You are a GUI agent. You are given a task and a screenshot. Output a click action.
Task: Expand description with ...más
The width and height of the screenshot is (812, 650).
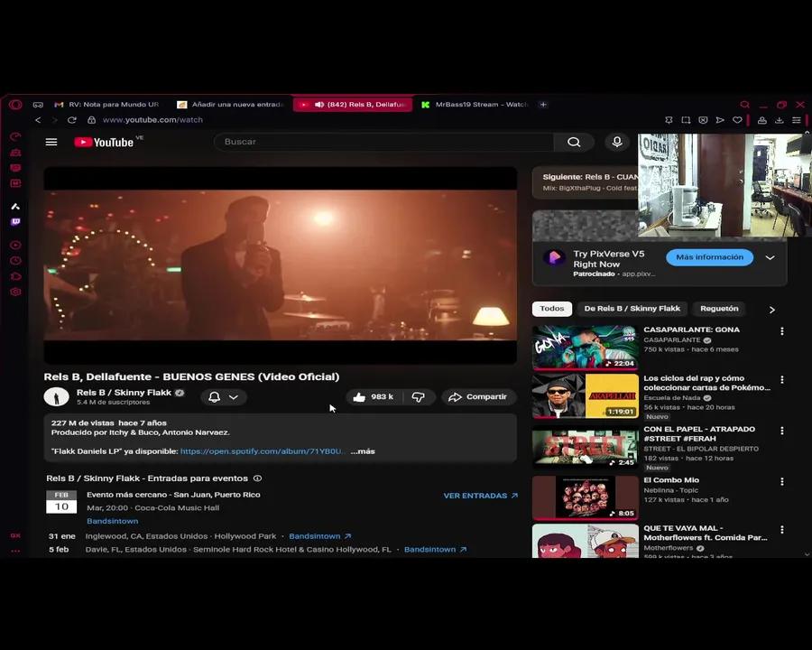tap(363, 451)
